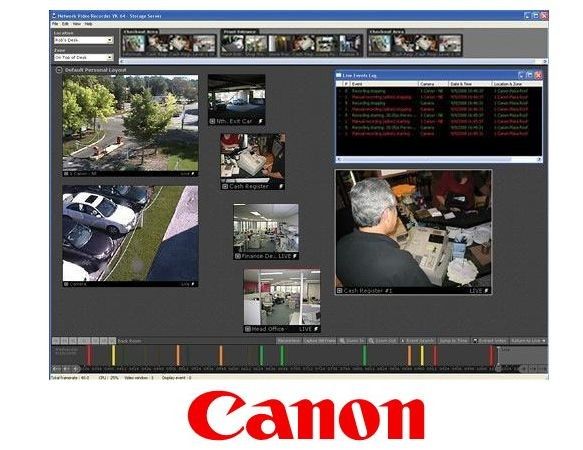Open Event Search from the timeline toolbar

point(417,341)
